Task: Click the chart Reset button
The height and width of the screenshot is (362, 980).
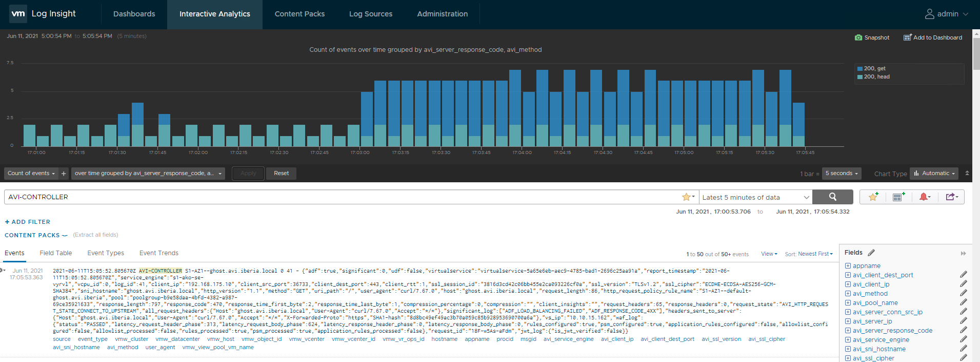Action: 281,174
